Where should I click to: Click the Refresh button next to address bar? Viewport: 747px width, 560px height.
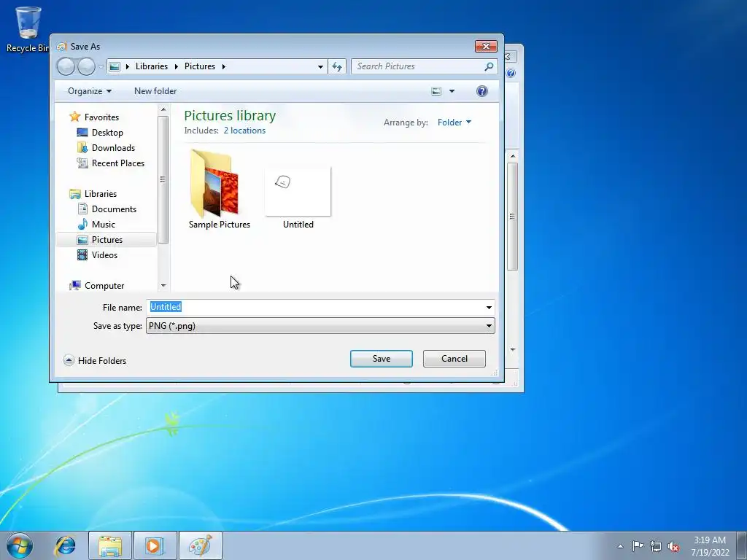click(x=337, y=66)
